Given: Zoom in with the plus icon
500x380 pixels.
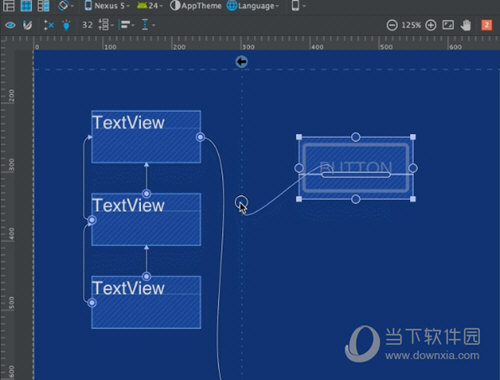Looking at the screenshot, I should (431, 25).
